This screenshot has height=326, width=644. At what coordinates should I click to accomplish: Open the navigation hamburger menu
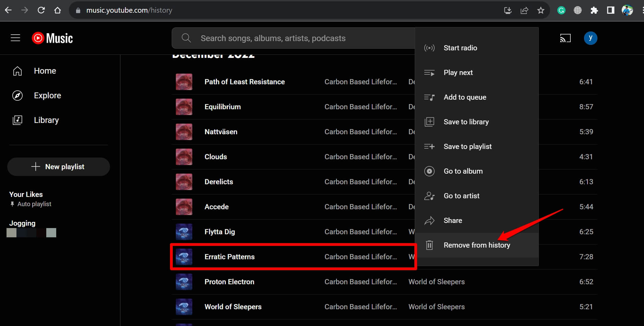tap(15, 38)
